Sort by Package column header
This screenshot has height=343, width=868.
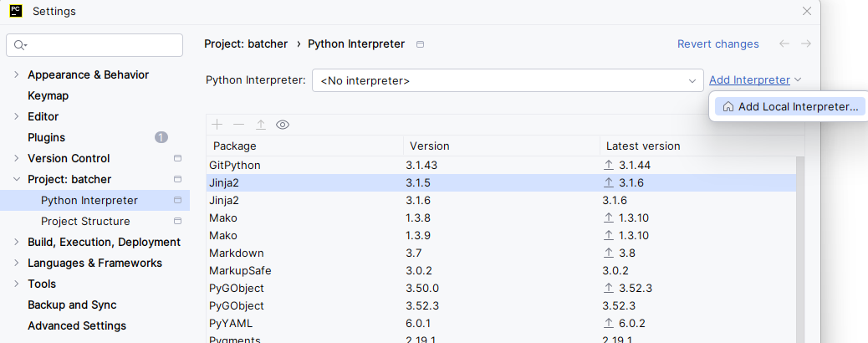305,146
